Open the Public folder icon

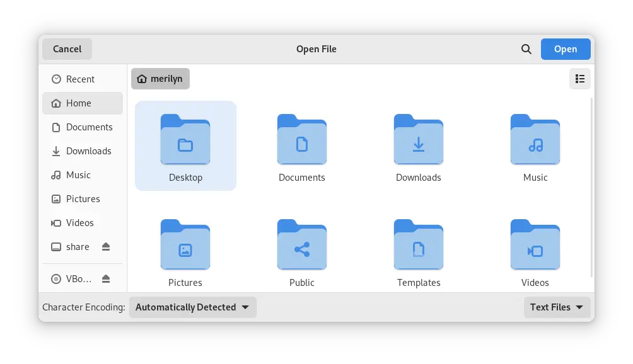[301, 246]
